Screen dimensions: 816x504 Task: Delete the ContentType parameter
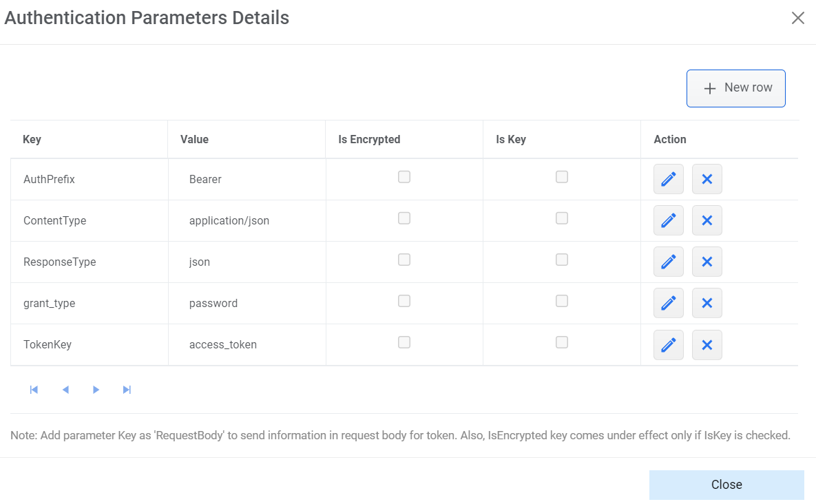(x=707, y=220)
